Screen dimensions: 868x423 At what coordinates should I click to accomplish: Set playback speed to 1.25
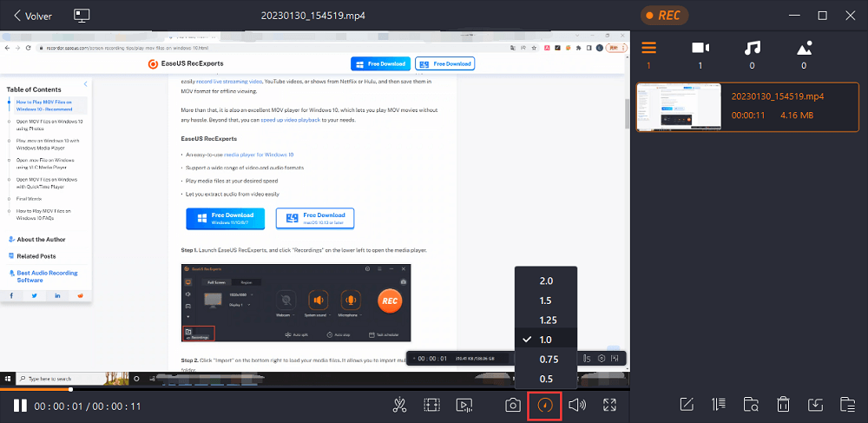click(546, 320)
